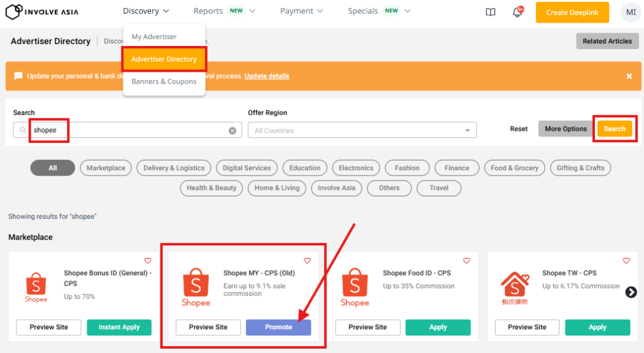Click the Involve Asia logo

(x=43, y=12)
